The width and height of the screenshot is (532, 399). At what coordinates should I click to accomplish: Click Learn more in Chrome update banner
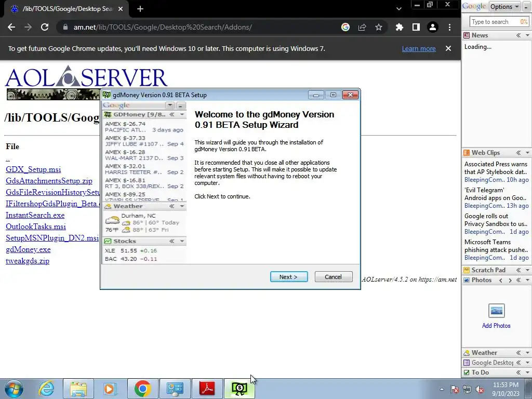coord(419,48)
